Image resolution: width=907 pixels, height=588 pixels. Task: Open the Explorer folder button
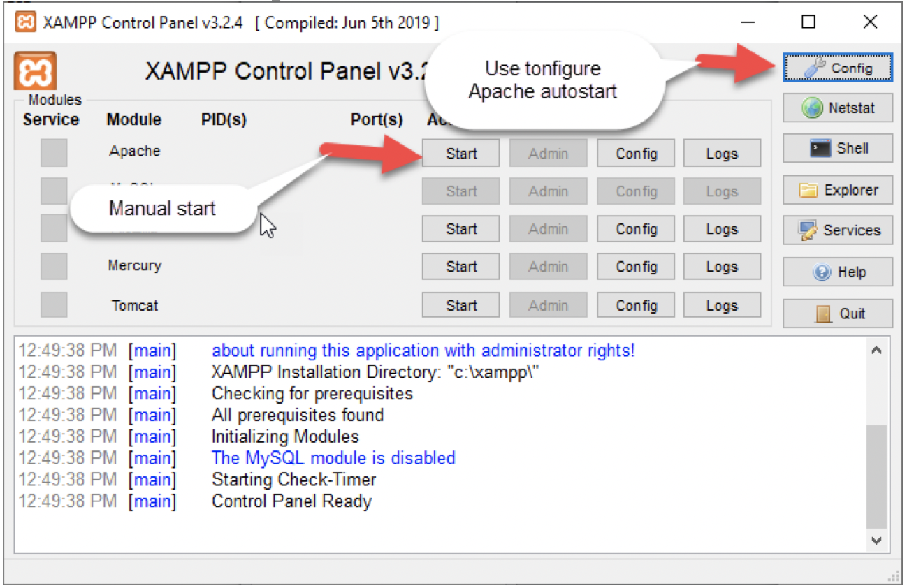[x=837, y=190]
